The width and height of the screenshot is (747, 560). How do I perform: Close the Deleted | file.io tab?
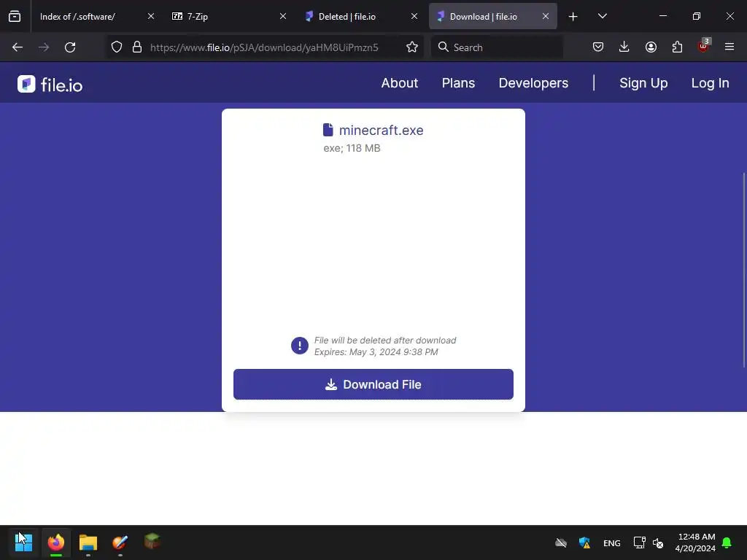point(414,16)
